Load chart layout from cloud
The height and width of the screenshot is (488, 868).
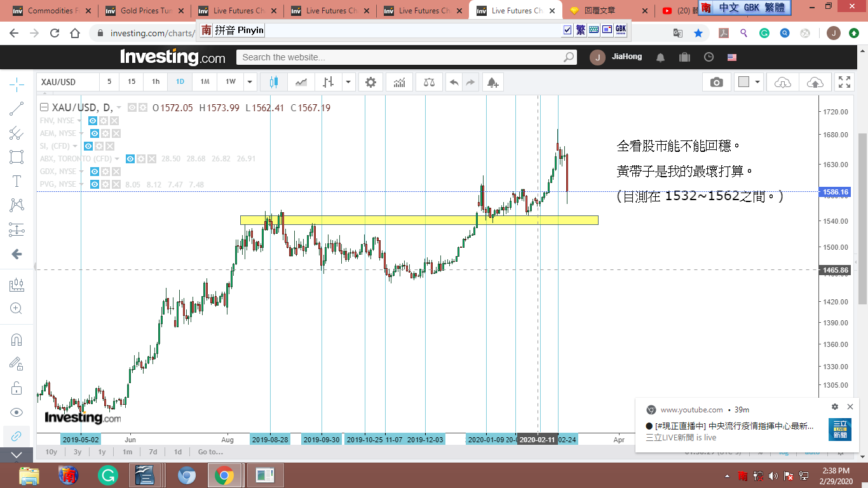point(783,82)
